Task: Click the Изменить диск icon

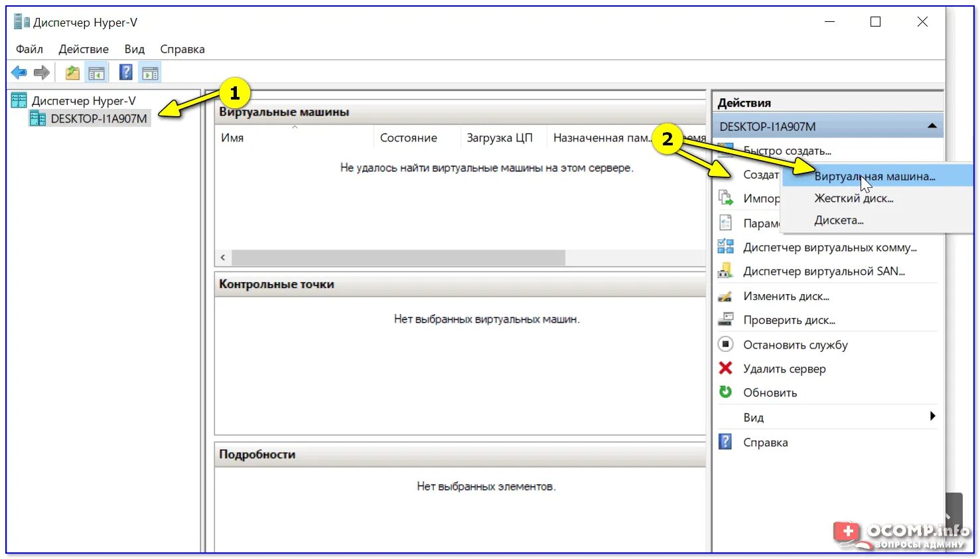Action: click(x=726, y=296)
